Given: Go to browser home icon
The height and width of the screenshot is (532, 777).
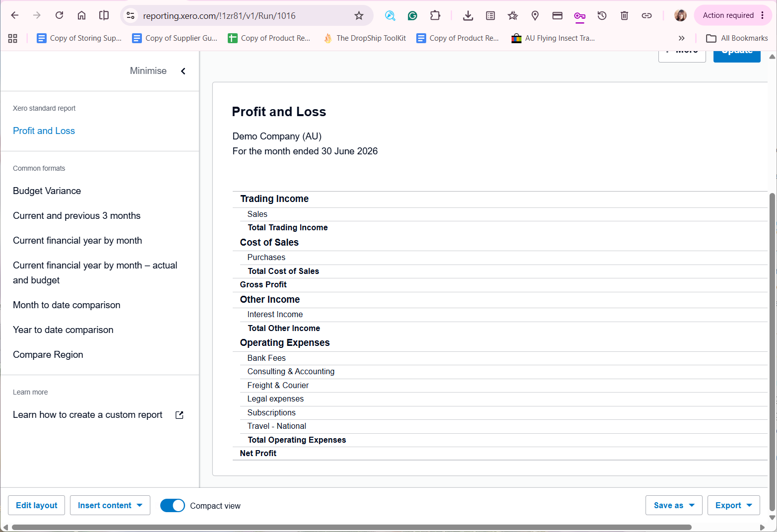Looking at the screenshot, I should [81, 15].
